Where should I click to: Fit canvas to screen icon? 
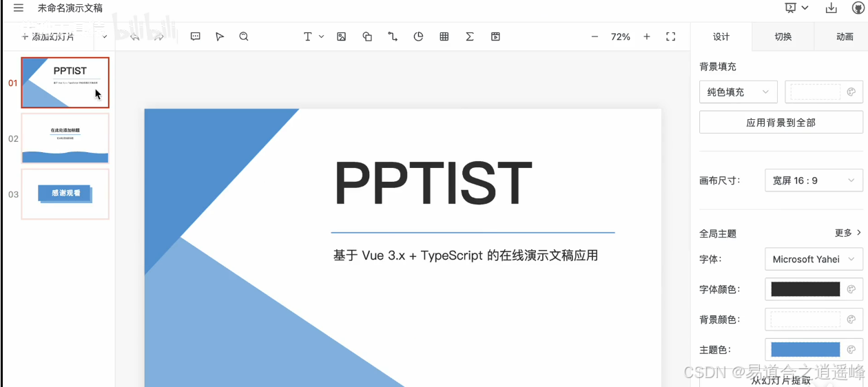pyautogui.click(x=671, y=36)
